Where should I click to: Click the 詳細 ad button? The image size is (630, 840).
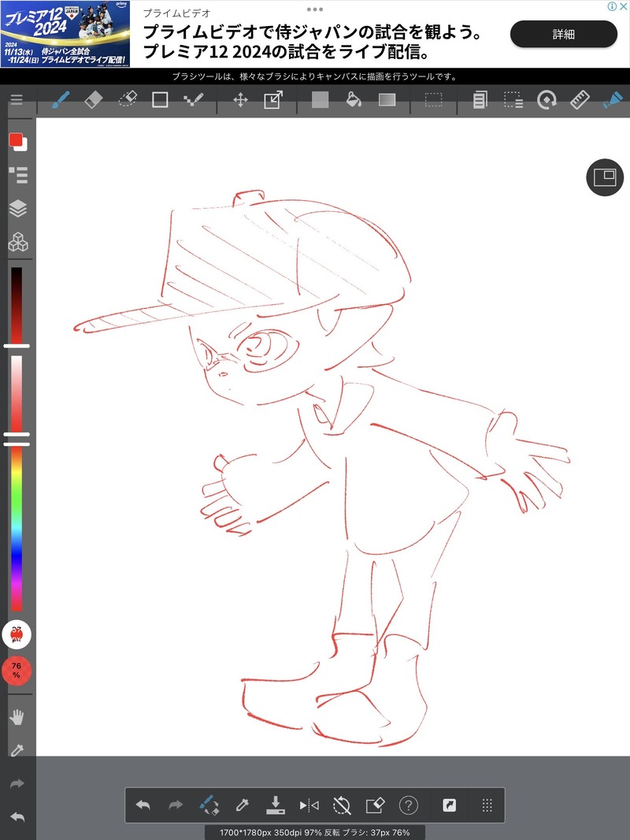(564, 35)
